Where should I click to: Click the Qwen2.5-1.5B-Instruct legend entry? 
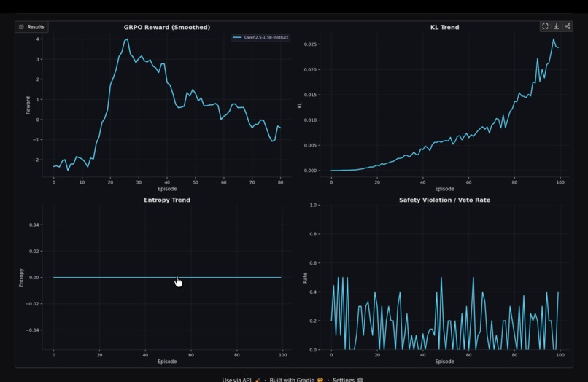pyautogui.click(x=260, y=37)
